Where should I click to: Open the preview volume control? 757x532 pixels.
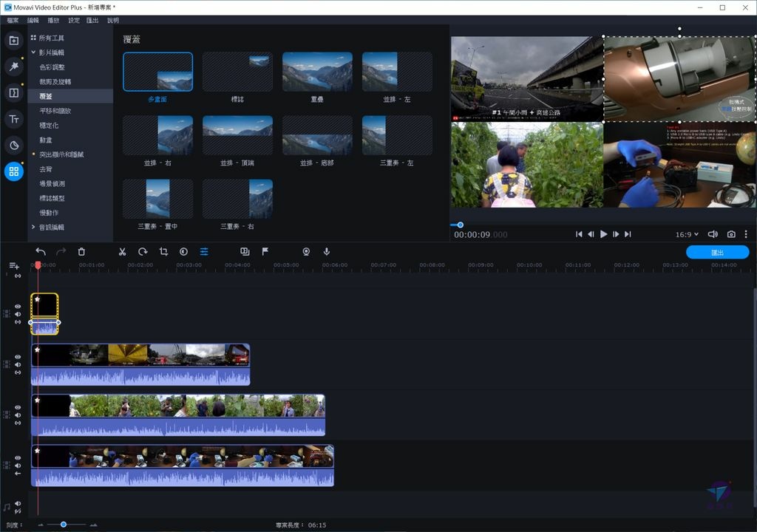(713, 234)
